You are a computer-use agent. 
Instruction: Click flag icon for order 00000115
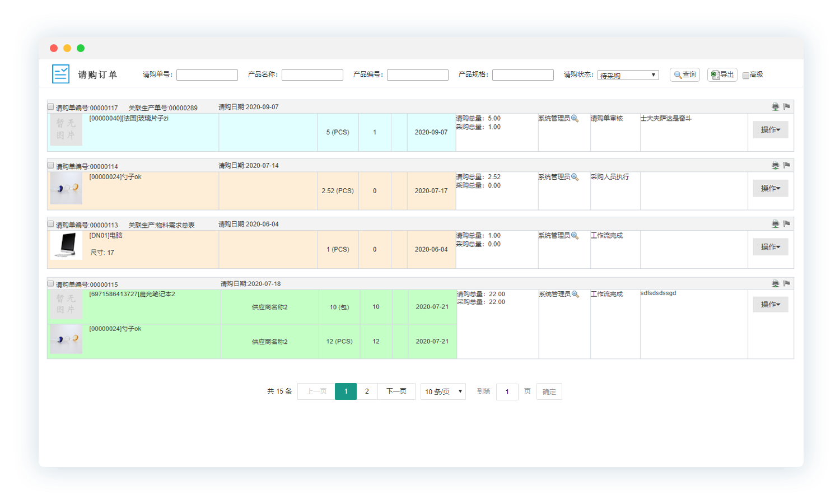pos(787,283)
